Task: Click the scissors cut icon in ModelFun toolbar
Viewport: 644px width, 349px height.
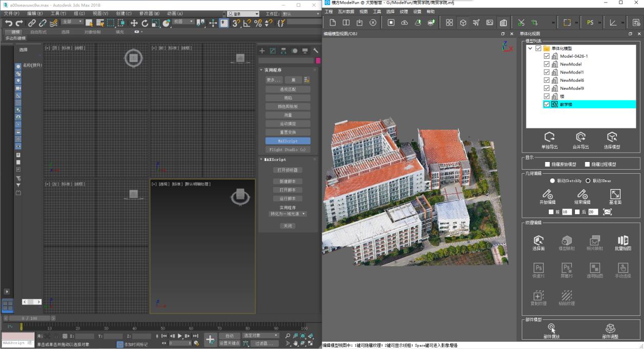Action: point(521,22)
